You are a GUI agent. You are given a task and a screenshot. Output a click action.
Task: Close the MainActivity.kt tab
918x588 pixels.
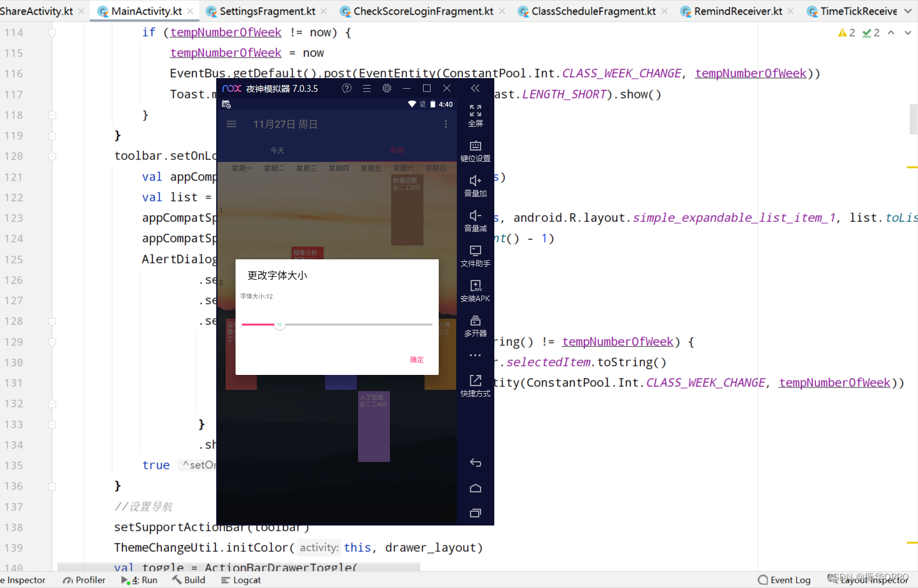point(191,11)
